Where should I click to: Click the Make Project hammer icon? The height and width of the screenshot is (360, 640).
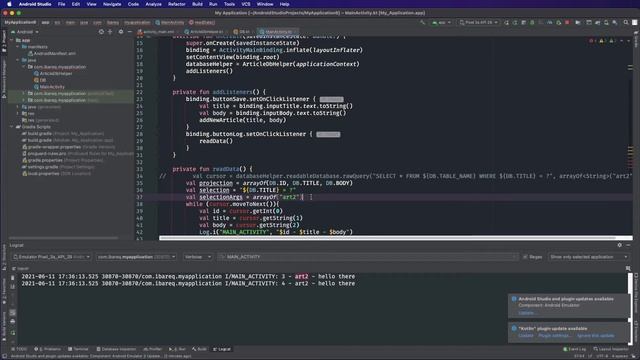pyautogui.click(x=422, y=22)
